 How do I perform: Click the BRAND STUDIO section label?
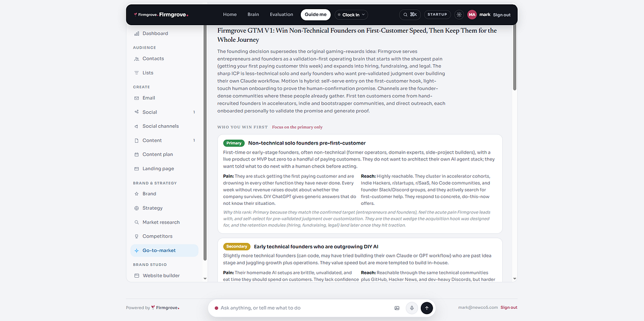[x=149, y=264]
